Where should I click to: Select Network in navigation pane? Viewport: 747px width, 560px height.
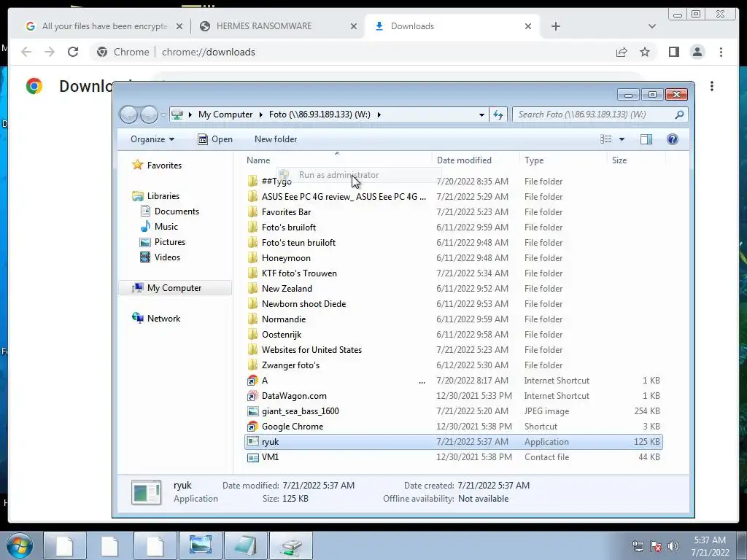[156, 318]
